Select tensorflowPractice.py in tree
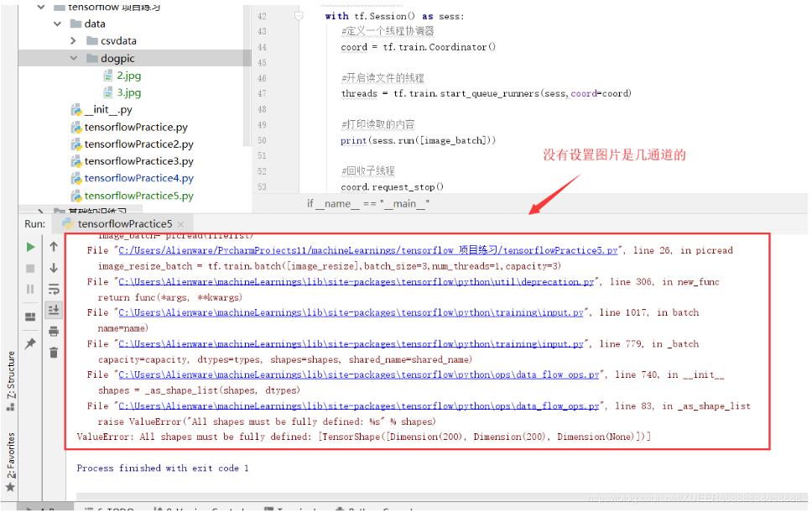812x513 pixels. (136, 127)
